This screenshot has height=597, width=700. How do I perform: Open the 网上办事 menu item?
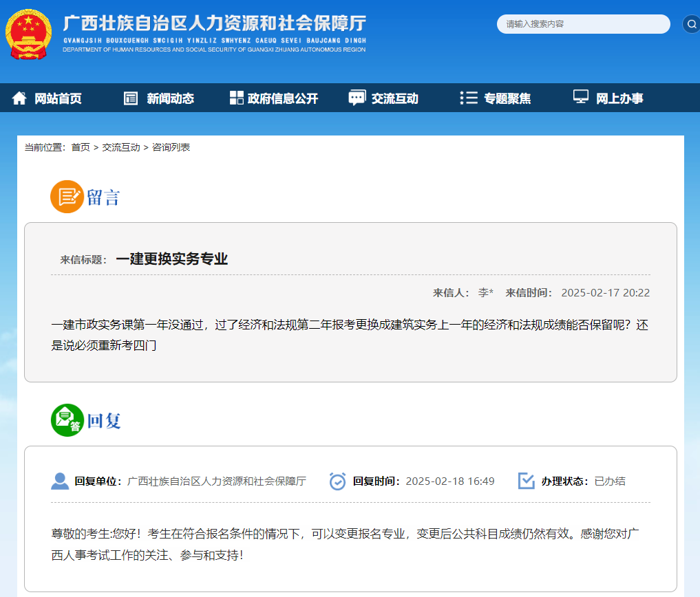tap(620, 98)
